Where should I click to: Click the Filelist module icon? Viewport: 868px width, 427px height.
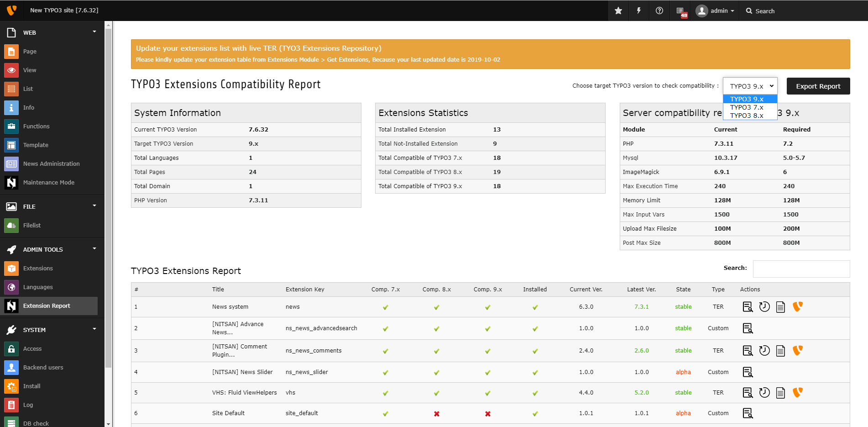(11, 226)
